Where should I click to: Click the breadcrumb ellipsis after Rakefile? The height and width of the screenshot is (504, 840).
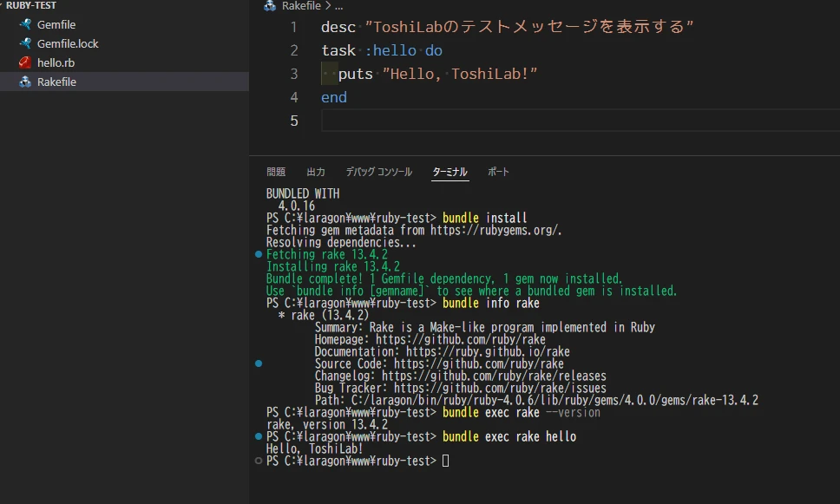click(x=338, y=6)
